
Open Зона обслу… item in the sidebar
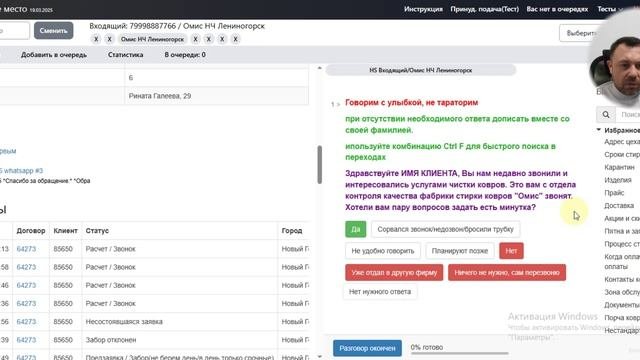pyautogui.click(x=622, y=292)
